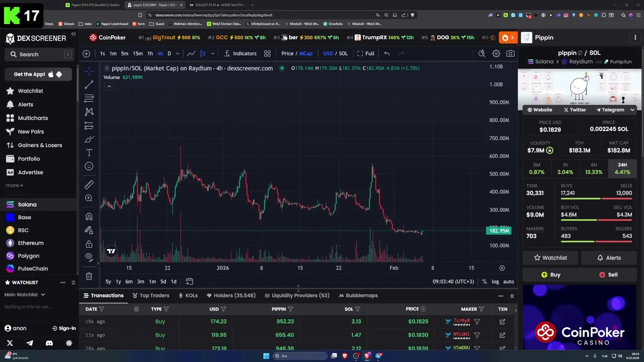Remove drawings using the trash icon
Screen dimensions: 644x362
click(89, 276)
